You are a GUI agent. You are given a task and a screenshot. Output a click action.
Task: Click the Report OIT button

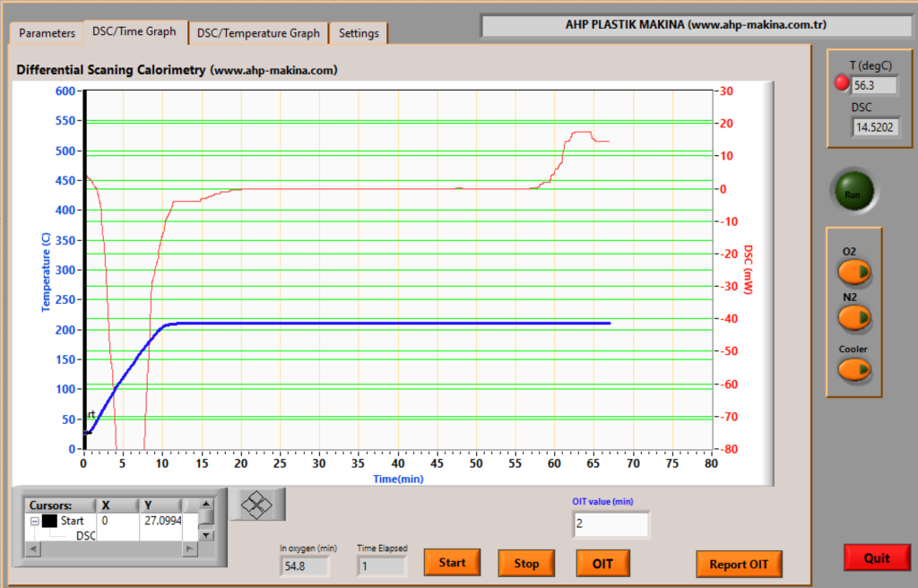click(x=739, y=564)
